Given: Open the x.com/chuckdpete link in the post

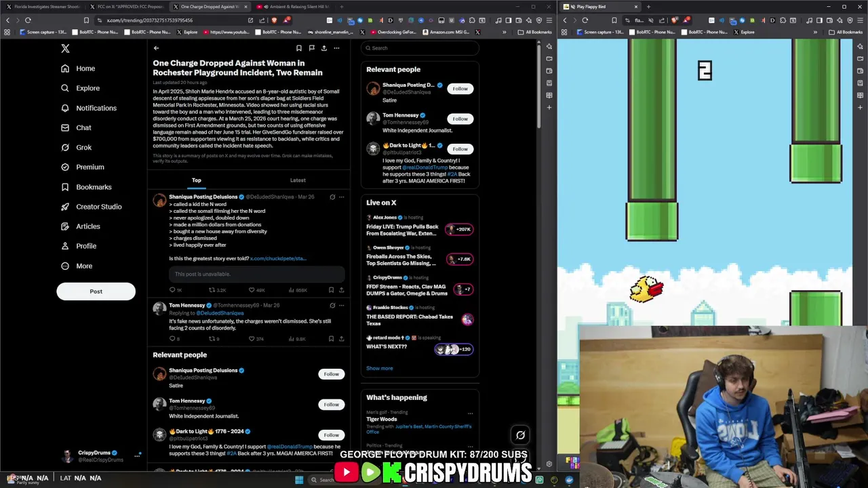Looking at the screenshot, I should click(278, 258).
